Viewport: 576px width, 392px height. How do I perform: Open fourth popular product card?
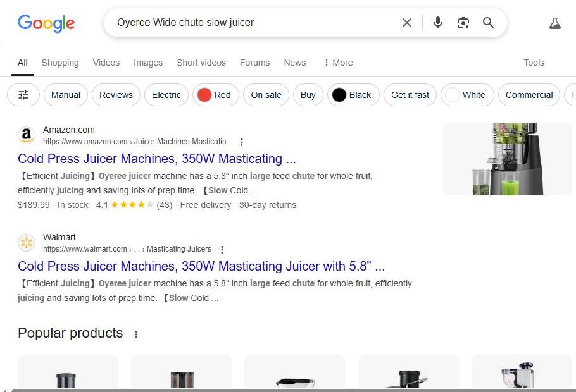[408, 371]
